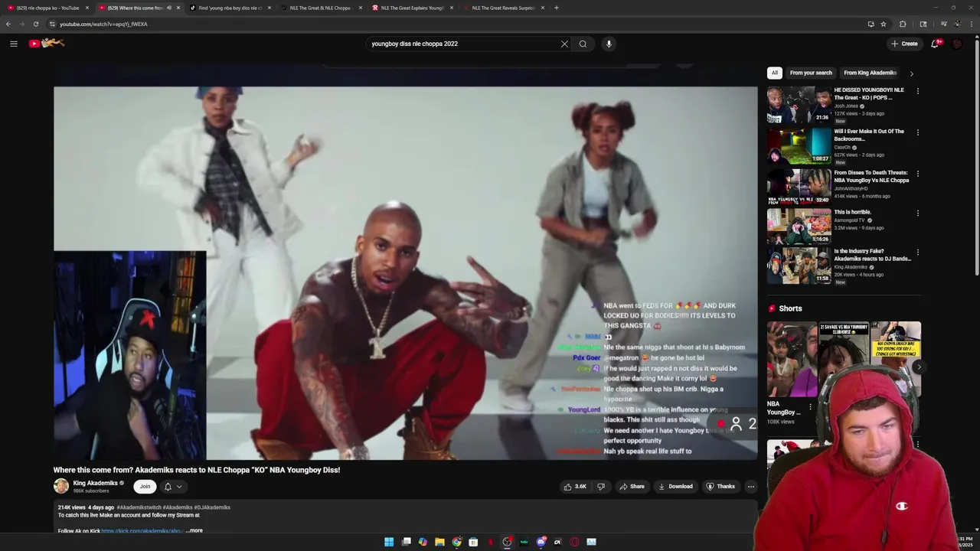Viewport: 980px width, 551px height.
Task: Switch to 'NLE The Great Explains YoungBoy' tab
Action: 412,8
